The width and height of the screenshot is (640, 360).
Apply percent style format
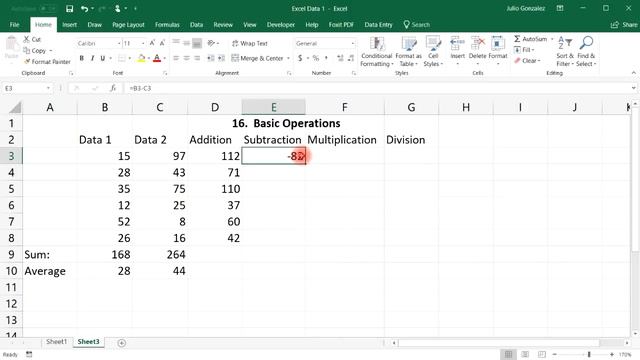click(316, 58)
